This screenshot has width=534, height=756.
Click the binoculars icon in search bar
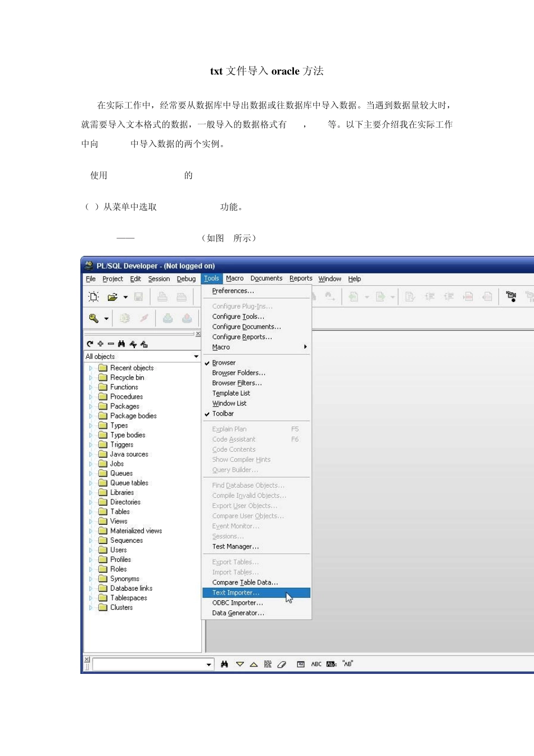click(x=225, y=664)
